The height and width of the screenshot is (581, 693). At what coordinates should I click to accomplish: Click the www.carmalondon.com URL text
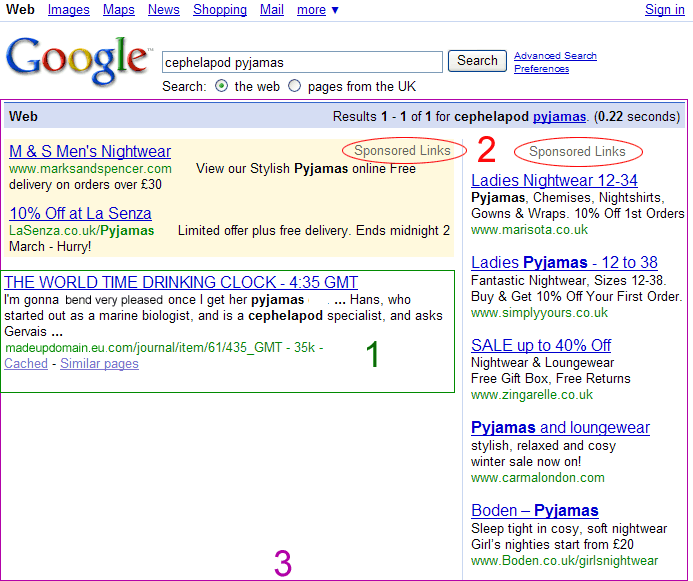537,478
